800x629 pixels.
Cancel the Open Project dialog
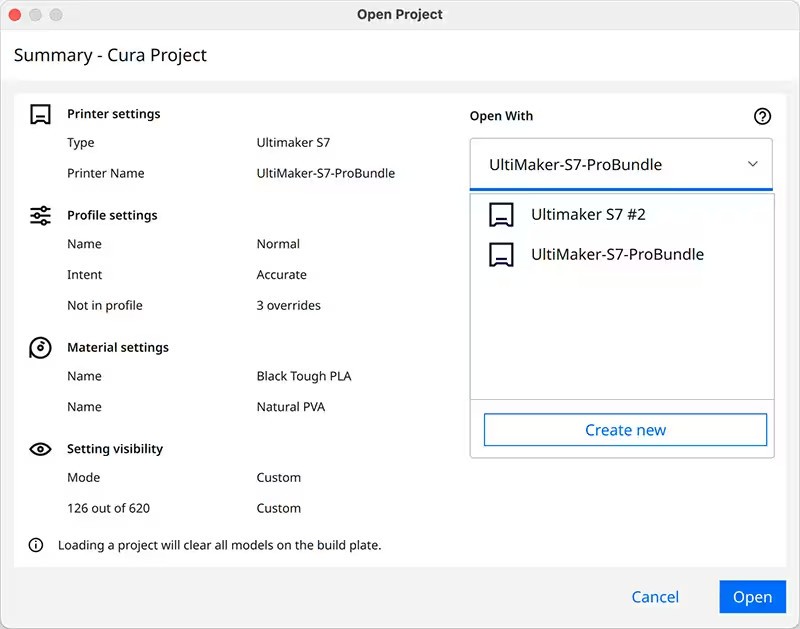[655, 597]
